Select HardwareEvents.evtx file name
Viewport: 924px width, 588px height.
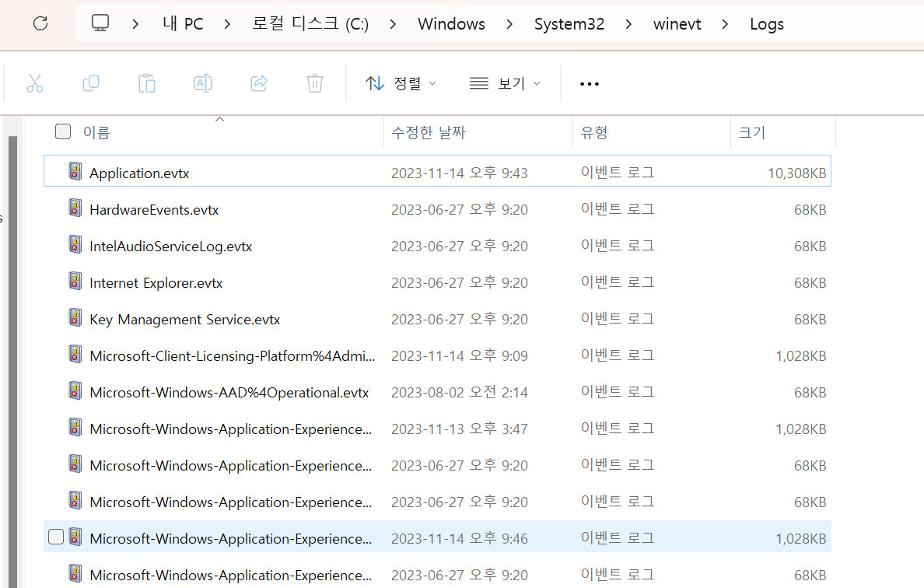pos(154,210)
